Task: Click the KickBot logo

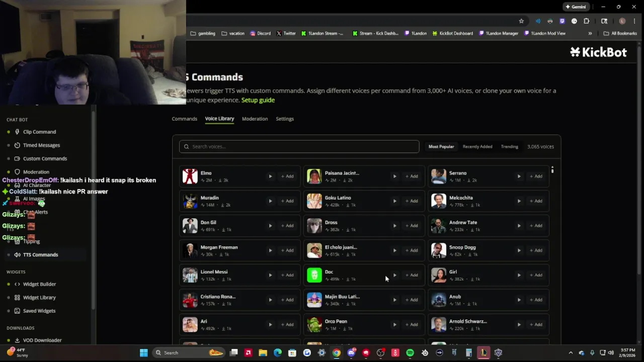Action: (x=598, y=52)
